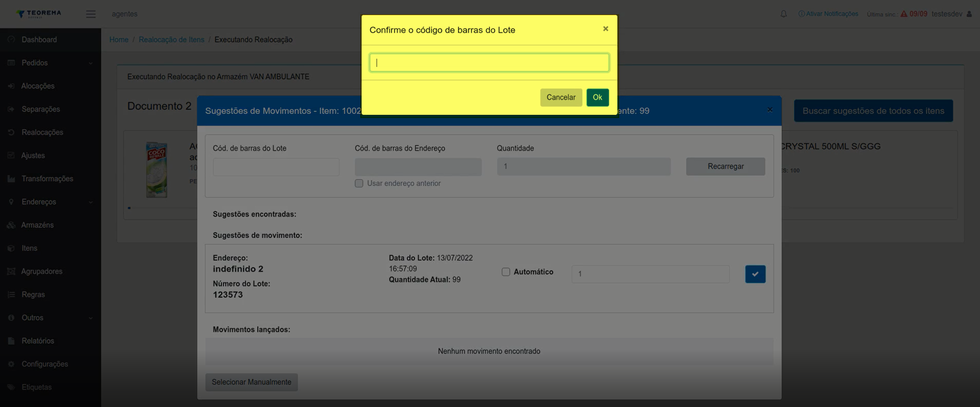The height and width of the screenshot is (407, 980).
Task: Click the Itens cube icon
Action: point(11,248)
